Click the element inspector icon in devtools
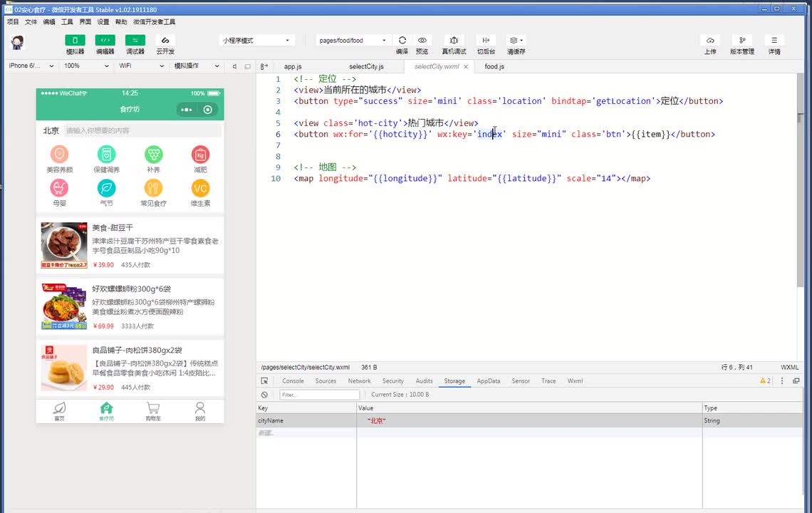Image resolution: width=812 pixels, height=513 pixels. (264, 381)
